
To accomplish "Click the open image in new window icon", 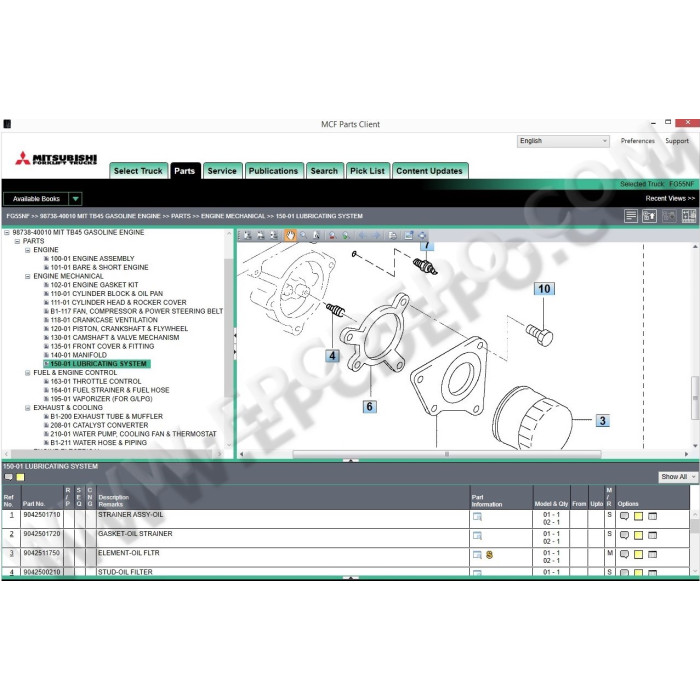I will tap(408, 235).
